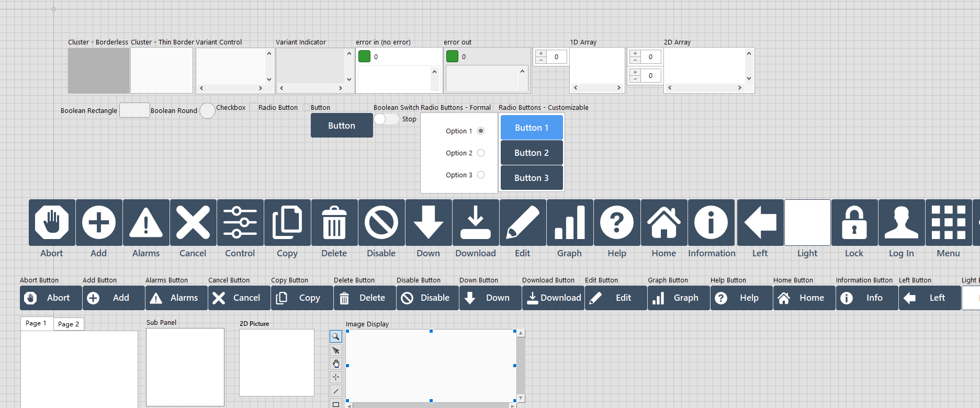Click the small Cancel button

[x=239, y=298]
